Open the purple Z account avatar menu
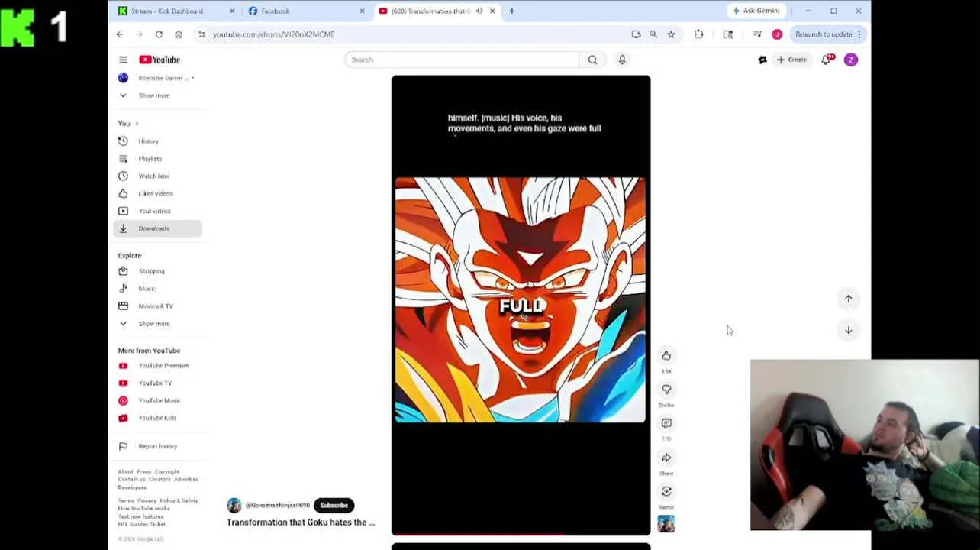This screenshot has height=550, width=980. pos(851,60)
